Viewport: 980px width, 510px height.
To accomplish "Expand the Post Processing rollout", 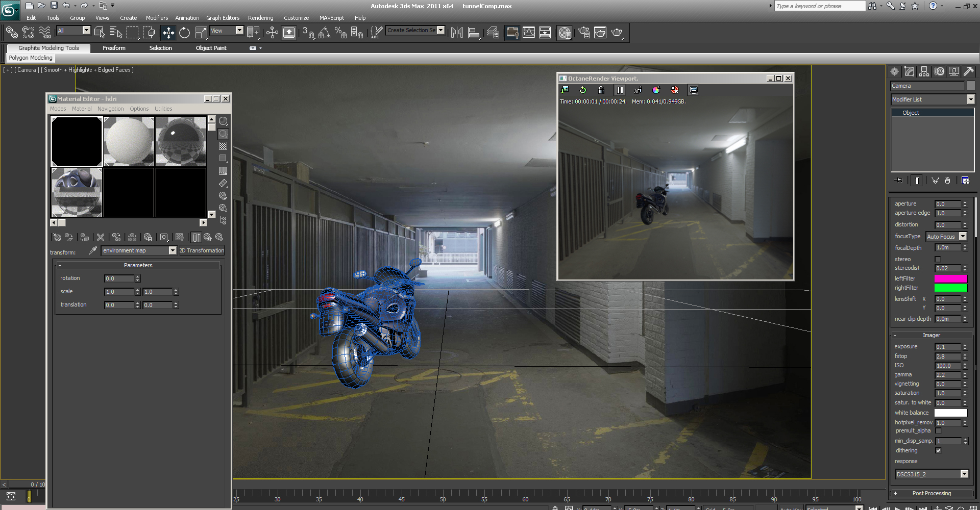I will coord(932,493).
